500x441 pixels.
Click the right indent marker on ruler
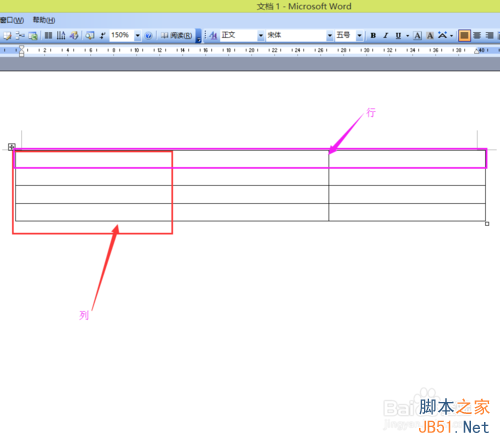[477, 51]
